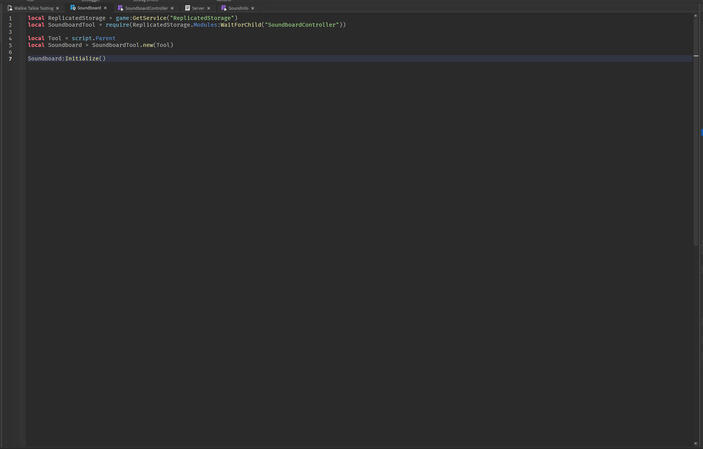Click the blue script icon on SoundBoard tab
The width and height of the screenshot is (703, 449).
tap(73, 8)
